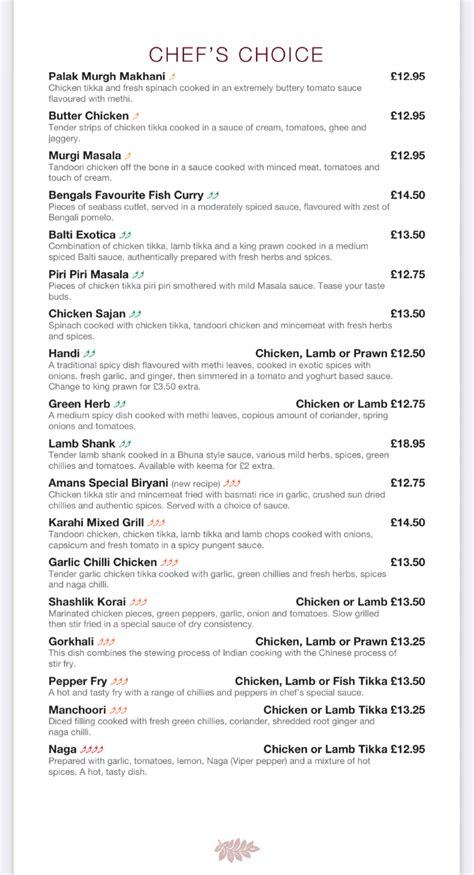Click the chilli icons beside Pepper Fry
Image resolution: width=474 pixels, height=875 pixels.
pos(119,681)
